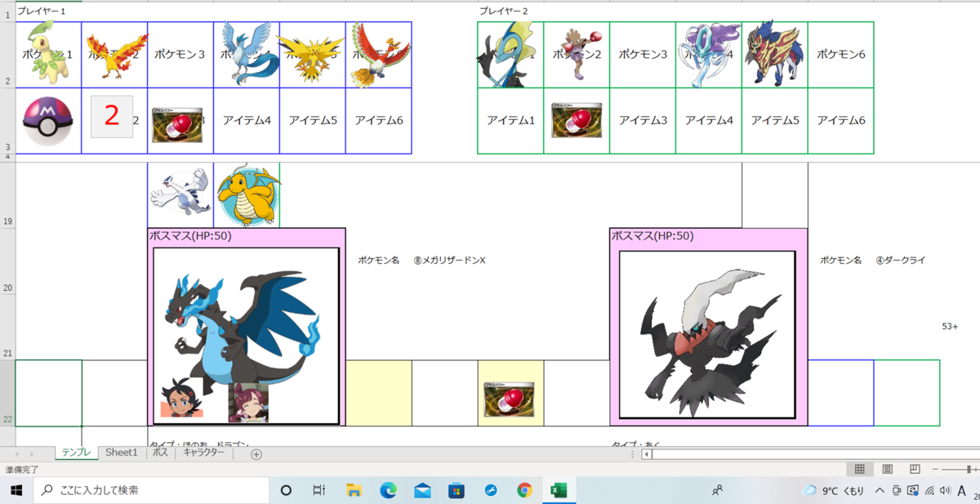Click the next sheet navigation arrow
Screen dimensions: 980x504
pyautogui.click(x=32, y=454)
